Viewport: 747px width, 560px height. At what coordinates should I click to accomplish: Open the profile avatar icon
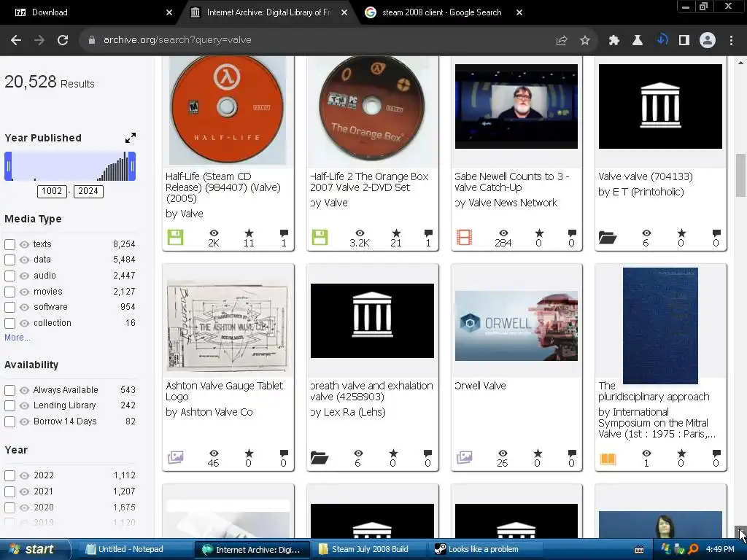click(x=708, y=41)
